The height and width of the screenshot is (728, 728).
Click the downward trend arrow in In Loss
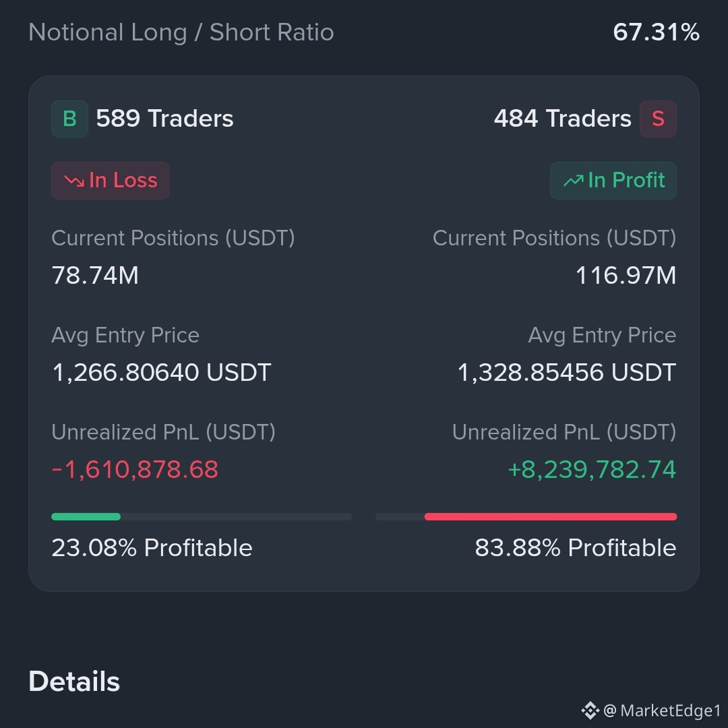click(x=74, y=181)
